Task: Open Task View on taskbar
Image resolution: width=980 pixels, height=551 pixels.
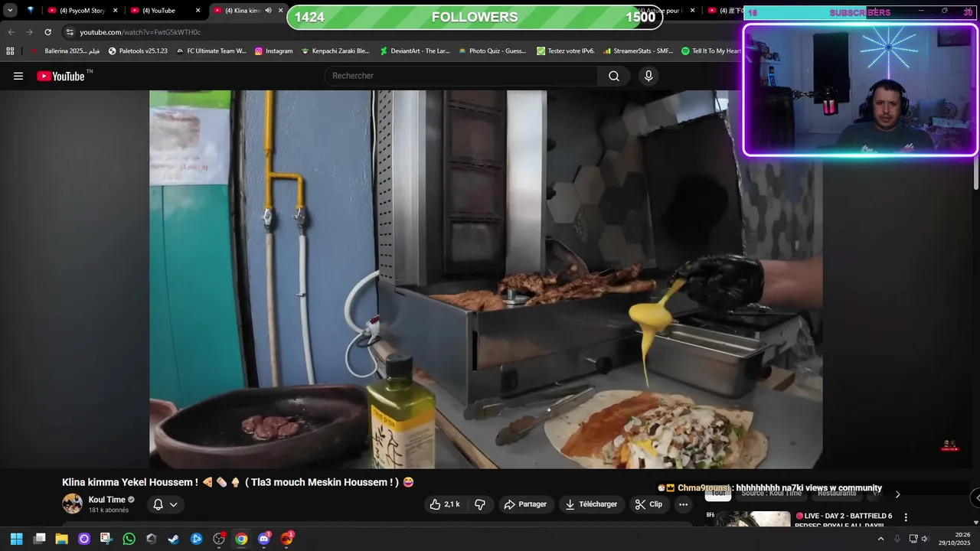Action: (x=40, y=539)
